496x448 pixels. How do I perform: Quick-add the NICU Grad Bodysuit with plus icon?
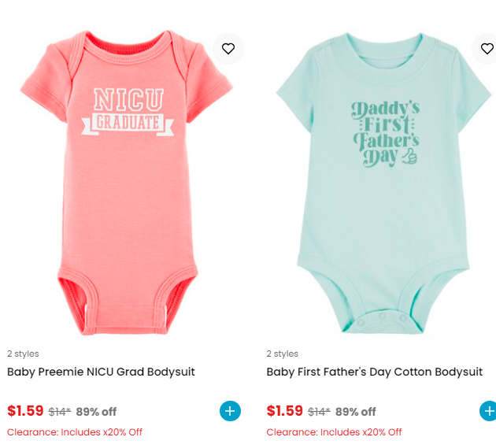(x=230, y=411)
